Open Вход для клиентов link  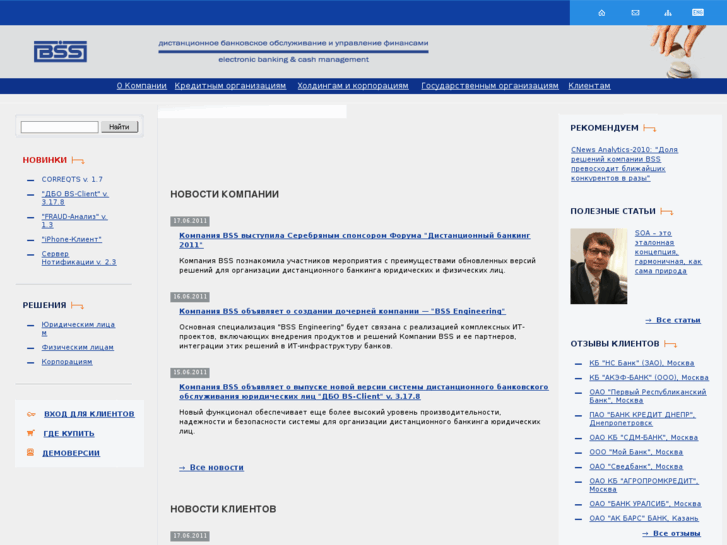tap(89, 414)
